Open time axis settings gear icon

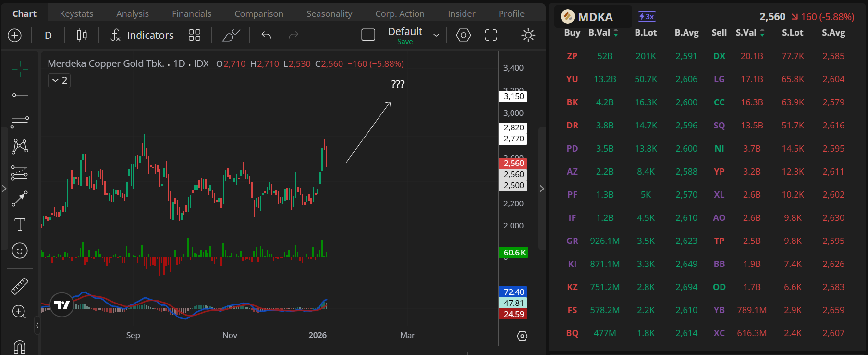pyautogui.click(x=522, y=336)
